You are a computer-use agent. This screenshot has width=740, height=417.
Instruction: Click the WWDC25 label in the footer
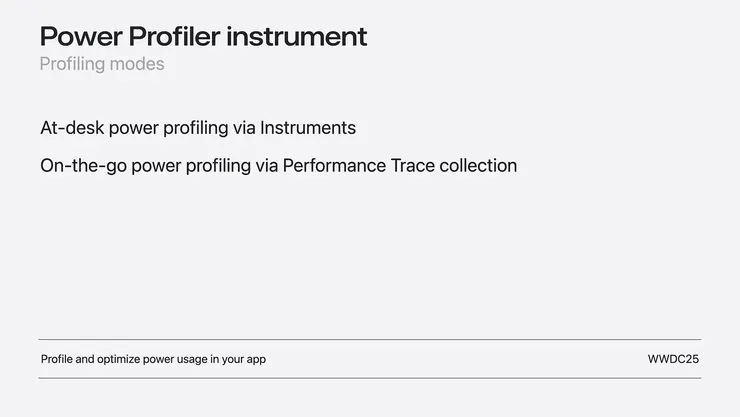[x=673, y=359]
